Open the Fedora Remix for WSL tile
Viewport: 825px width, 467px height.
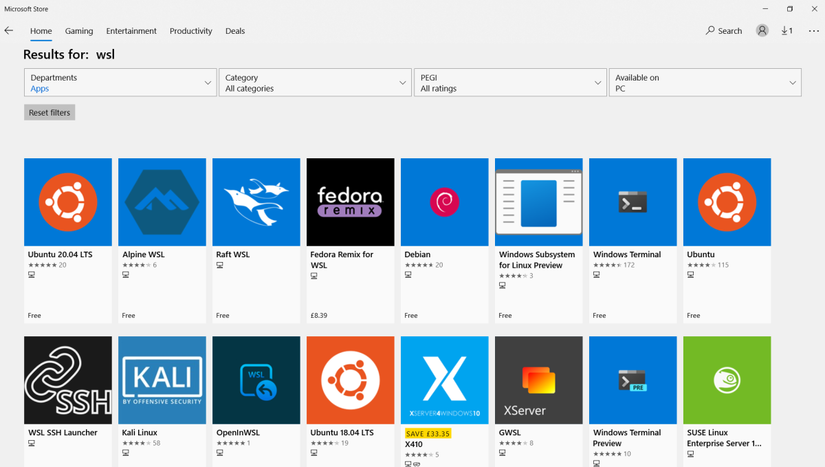click(x=350, y=240)
